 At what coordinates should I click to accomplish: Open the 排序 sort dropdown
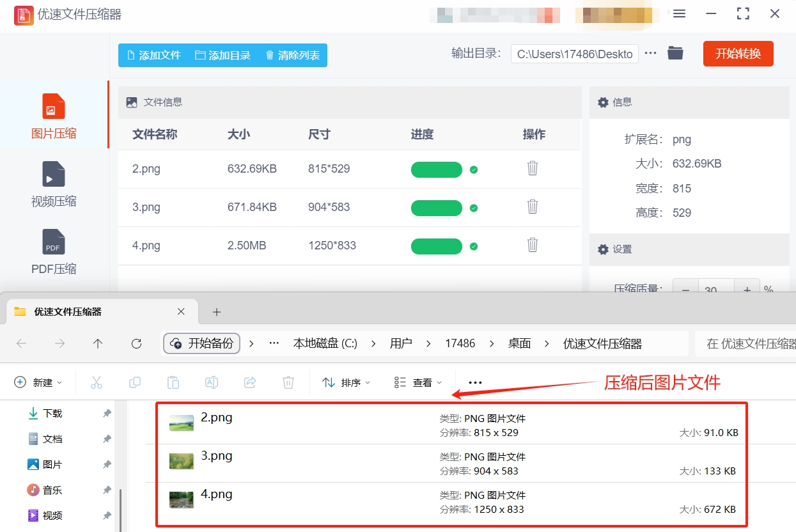point(347,382)
